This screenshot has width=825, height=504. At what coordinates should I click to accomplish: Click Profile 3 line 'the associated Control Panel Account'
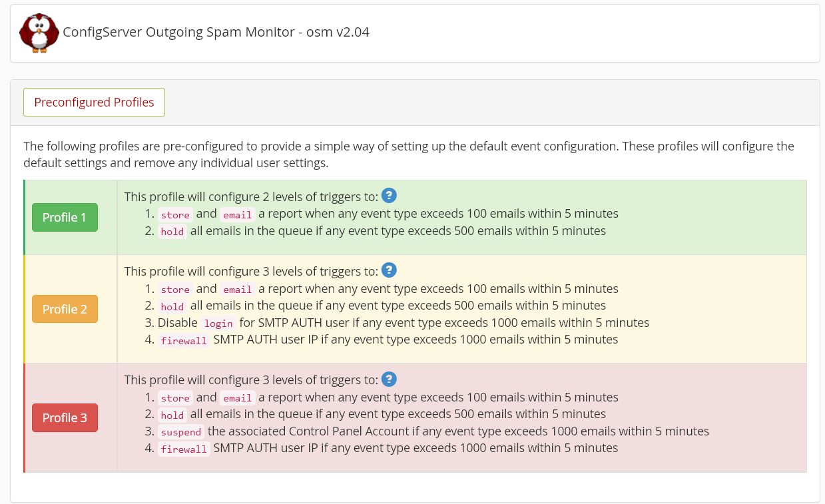[433, 431]
